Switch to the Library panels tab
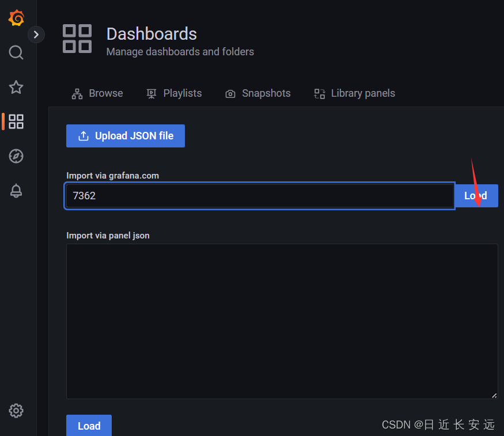504x436 pixels. point(354,93)
